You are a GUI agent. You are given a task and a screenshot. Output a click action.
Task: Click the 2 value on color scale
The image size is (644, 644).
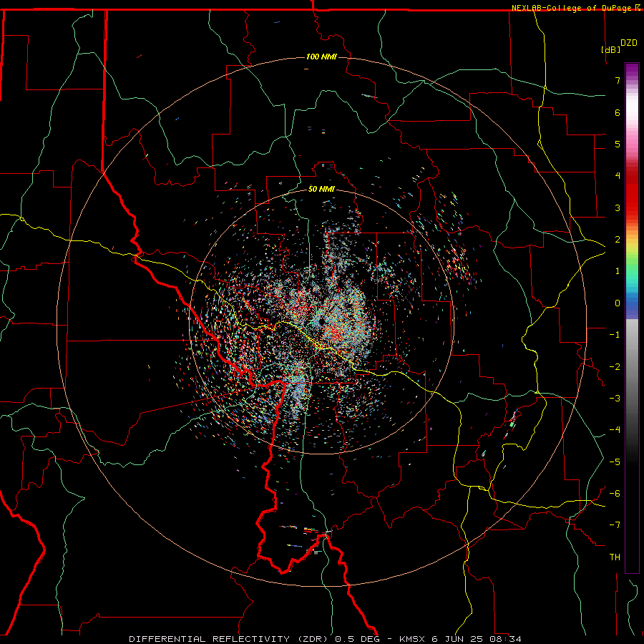click(x=618, y=240)
